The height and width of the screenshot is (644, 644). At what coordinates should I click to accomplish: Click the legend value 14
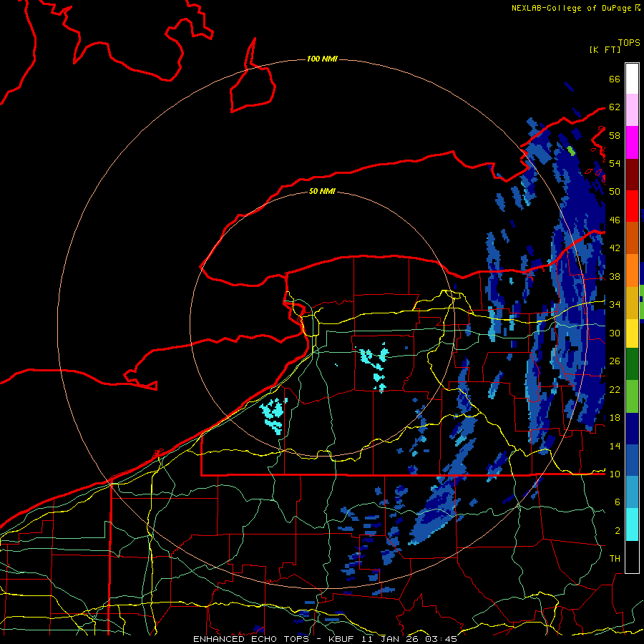click(x=615, y=446)
